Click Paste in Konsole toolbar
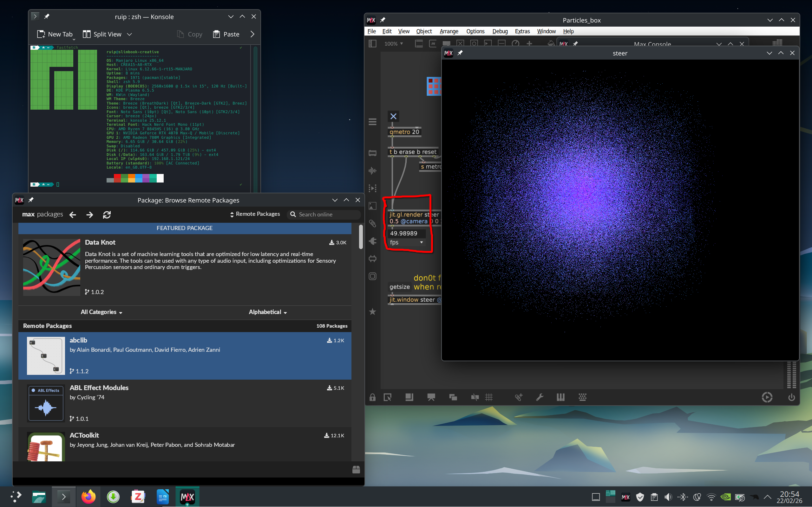This screenshot has width=812, height=507. pyautogui.click(x=226, y=34)
